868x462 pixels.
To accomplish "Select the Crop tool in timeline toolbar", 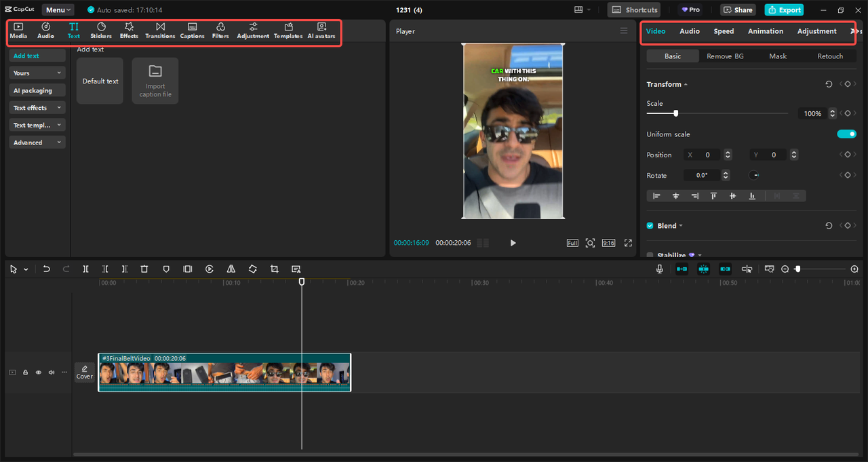I will coord(274,269).
